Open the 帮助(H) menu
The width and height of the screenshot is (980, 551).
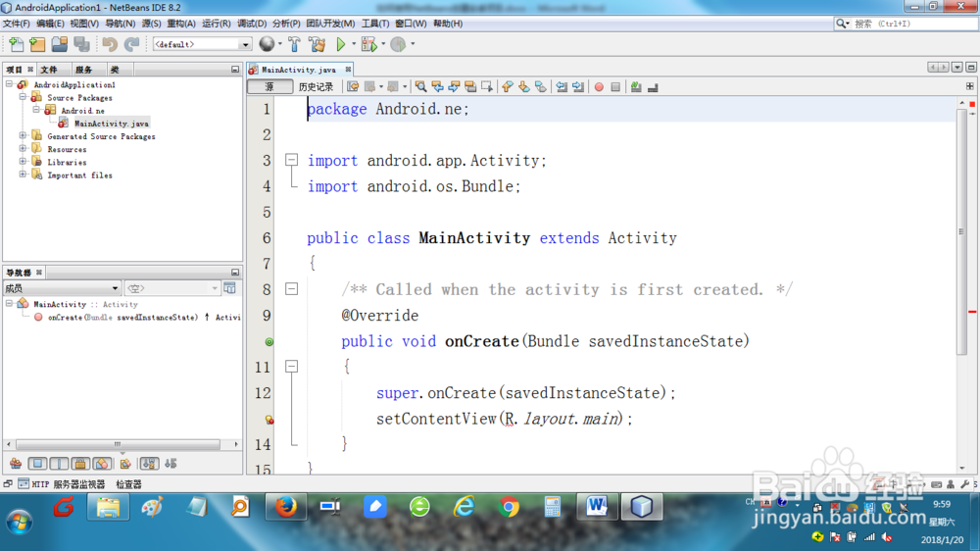448,24
